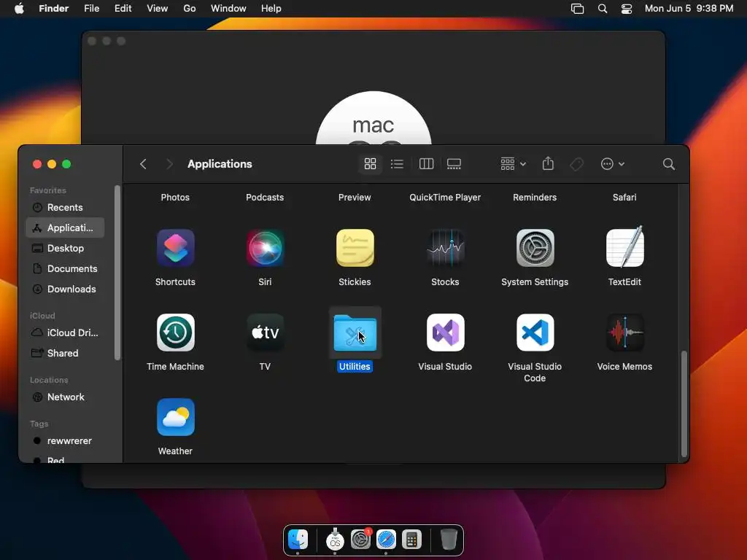Open the Stocks app icon
747x560 pixels.
(445, 248)
